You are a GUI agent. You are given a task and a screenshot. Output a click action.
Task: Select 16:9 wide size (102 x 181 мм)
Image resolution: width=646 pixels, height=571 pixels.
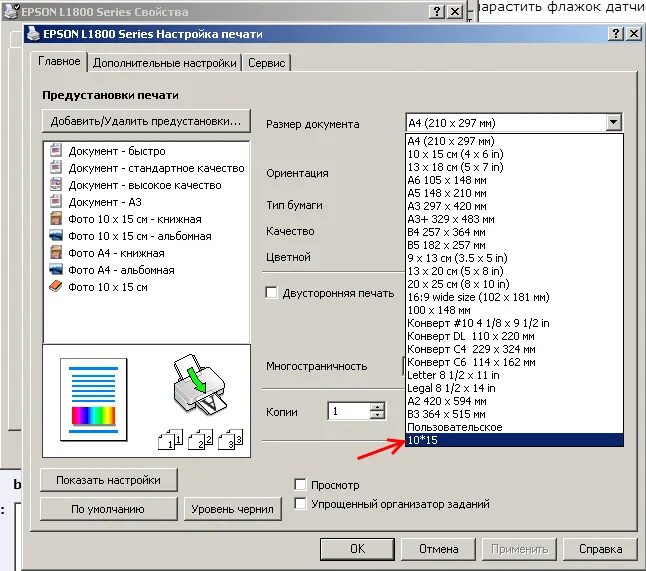514,297
